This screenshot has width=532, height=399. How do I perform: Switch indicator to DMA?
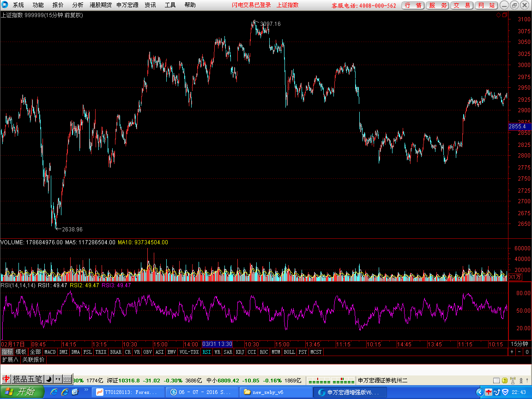[76, 352]
